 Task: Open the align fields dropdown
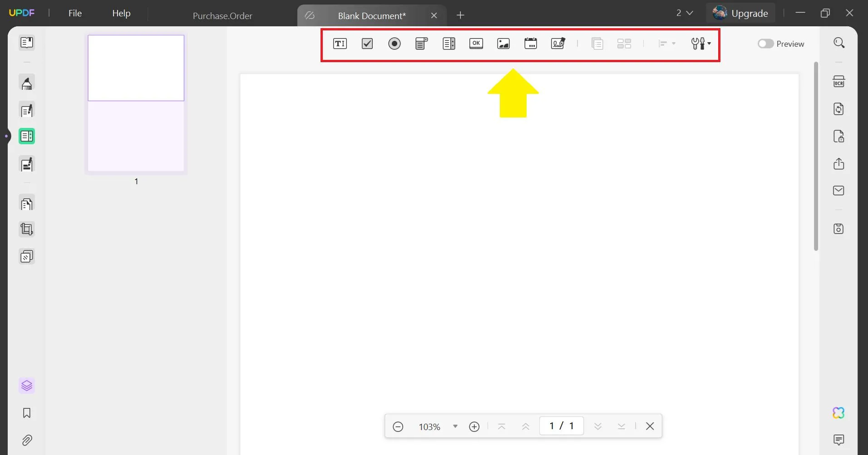tap(666, 44)
